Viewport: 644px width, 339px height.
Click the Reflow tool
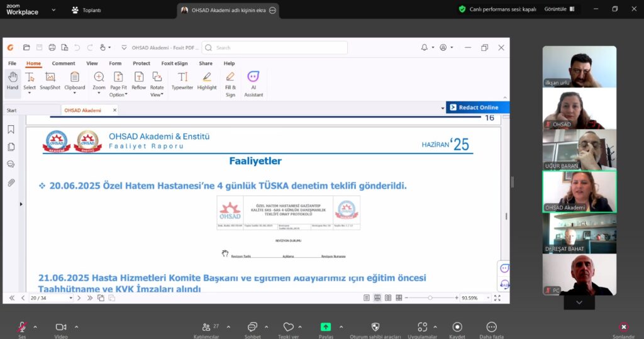[x=138, y=81]
